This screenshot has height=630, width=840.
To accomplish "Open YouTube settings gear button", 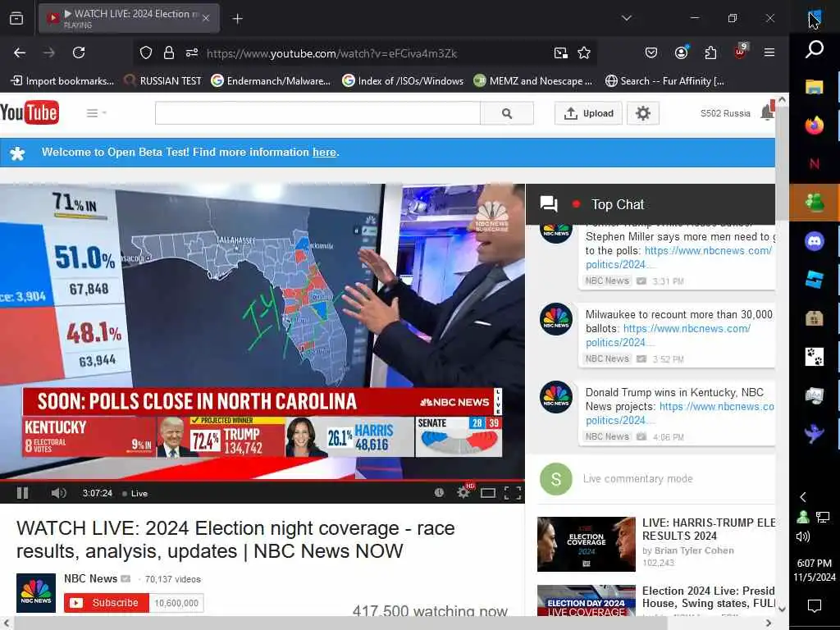I will click(x=643, y=113).
